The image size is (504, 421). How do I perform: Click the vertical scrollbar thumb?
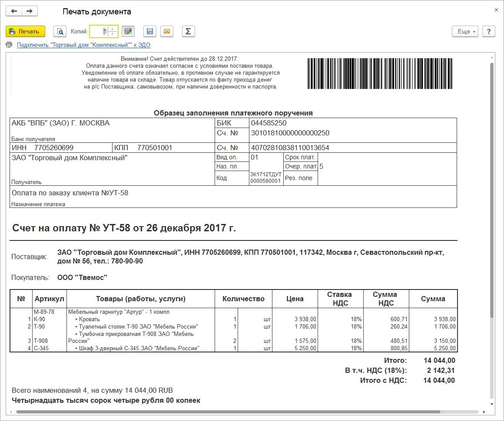pyautogui.click(x=491, y=190)
